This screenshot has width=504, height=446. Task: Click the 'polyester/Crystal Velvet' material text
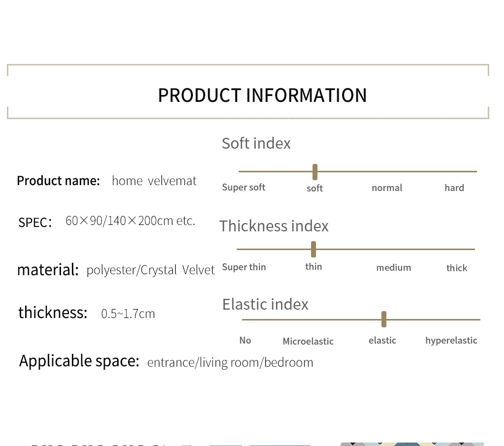151,270
